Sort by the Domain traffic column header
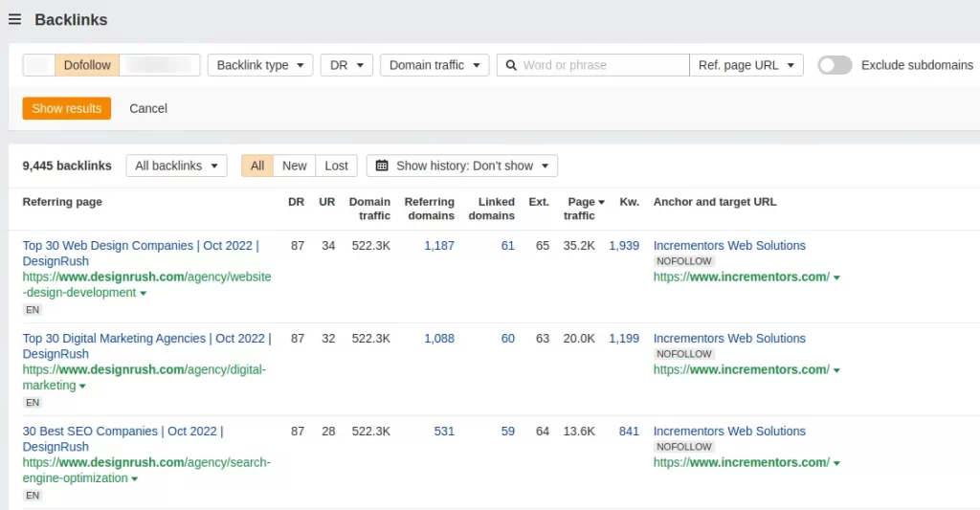 click(370, 209)
